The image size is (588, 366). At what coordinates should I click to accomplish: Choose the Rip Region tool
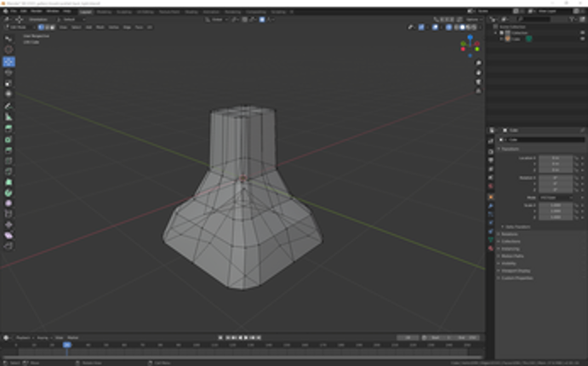9,246
